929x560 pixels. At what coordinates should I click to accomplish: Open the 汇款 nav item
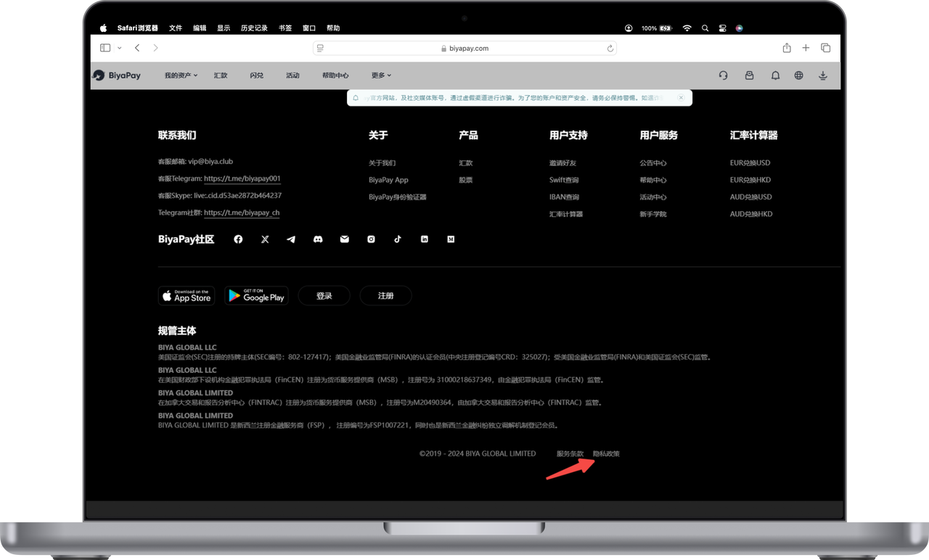(x=221, y=75)
